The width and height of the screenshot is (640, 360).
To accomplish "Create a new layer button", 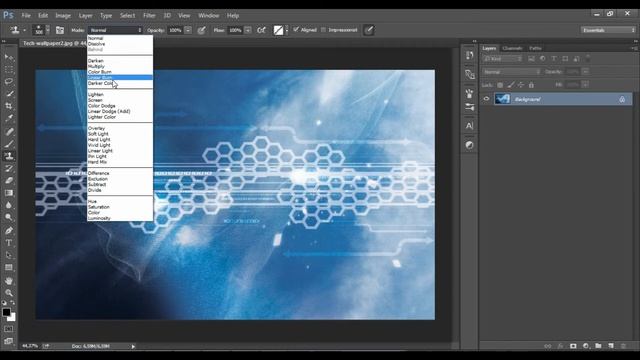I will point(611,346).
